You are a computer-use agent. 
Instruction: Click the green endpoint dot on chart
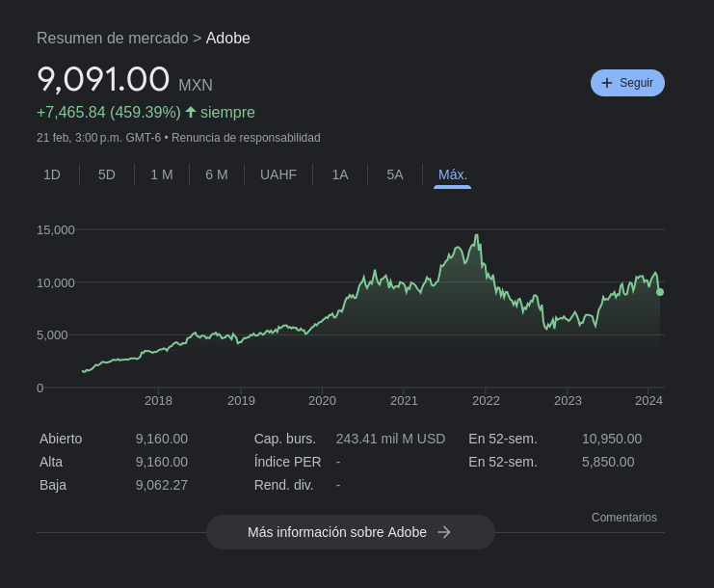click(x=660, y=292)
